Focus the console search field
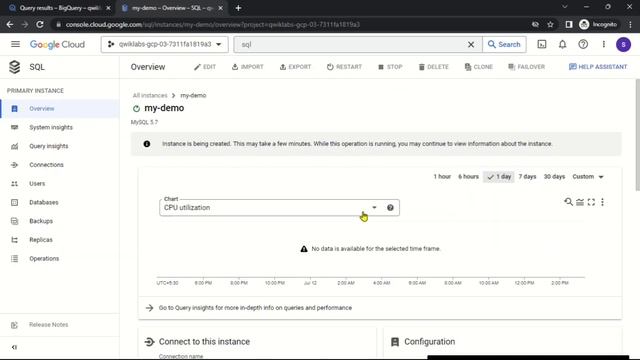 click(351, 44)
